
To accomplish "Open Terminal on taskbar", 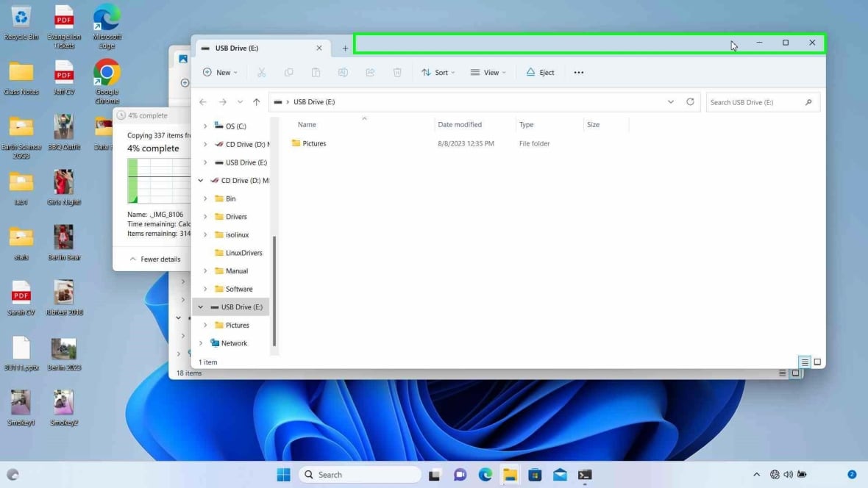I will [x=585, y=475].
